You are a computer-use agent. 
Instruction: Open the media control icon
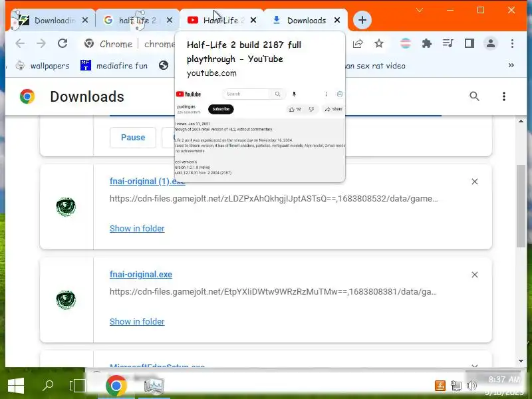coord(448,43)
